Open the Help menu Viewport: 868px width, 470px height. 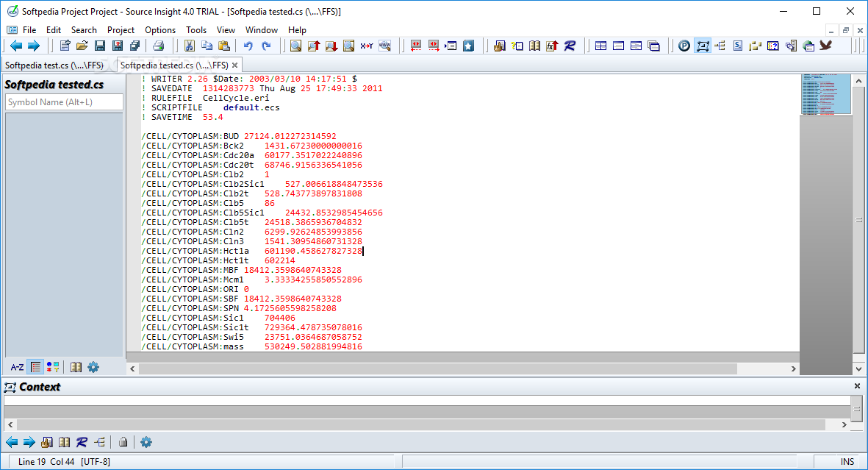point(297,30)
